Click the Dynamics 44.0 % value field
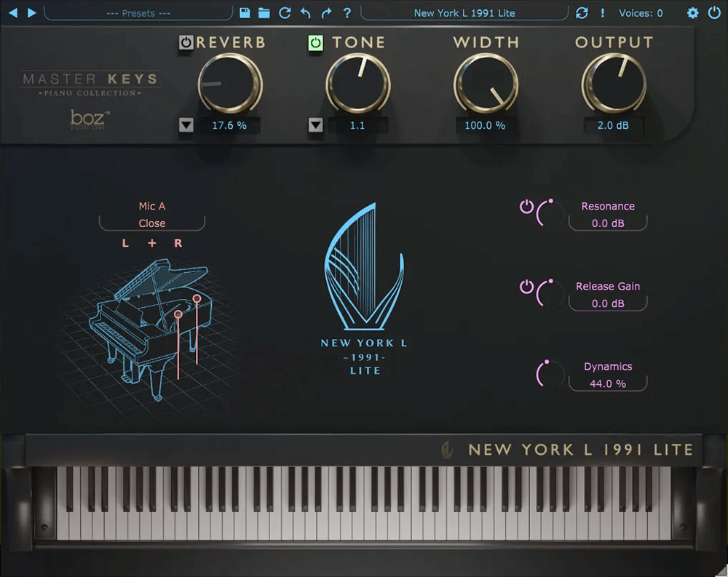The height and width of the screenshot is (577, 728). click(x=607, y=383)
